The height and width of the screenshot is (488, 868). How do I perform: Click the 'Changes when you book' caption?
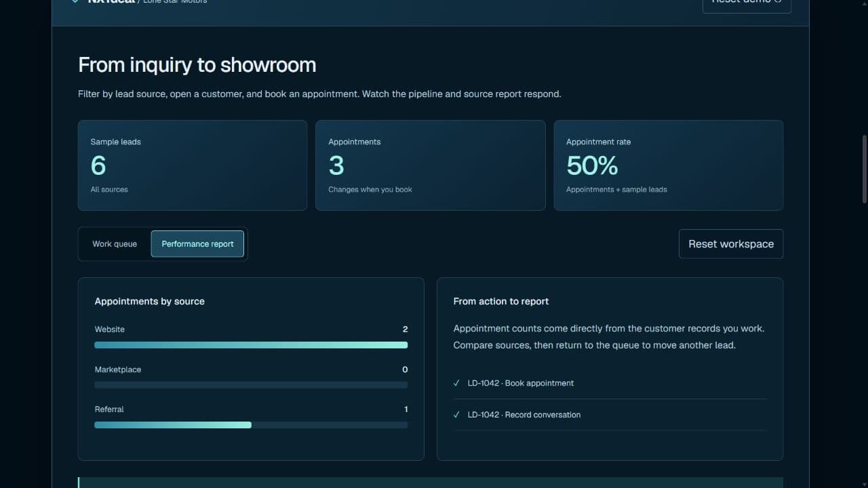click(370, 190)
